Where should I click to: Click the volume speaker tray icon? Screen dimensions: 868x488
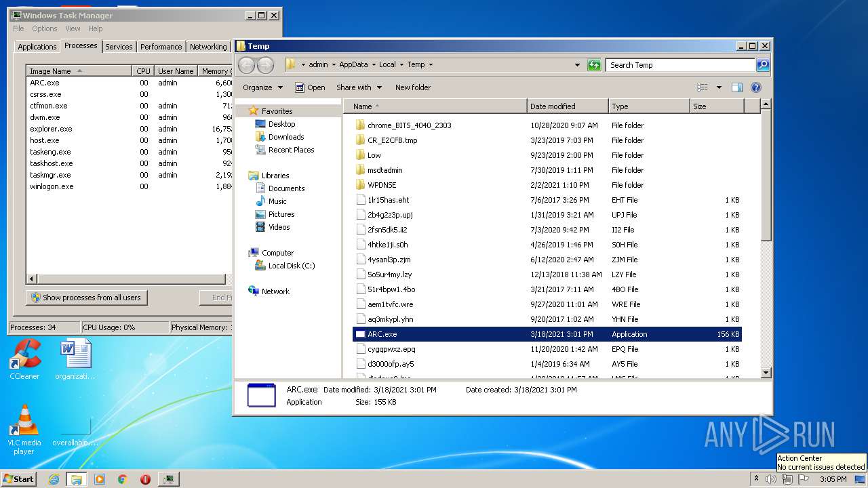click(x=771, y=479)
